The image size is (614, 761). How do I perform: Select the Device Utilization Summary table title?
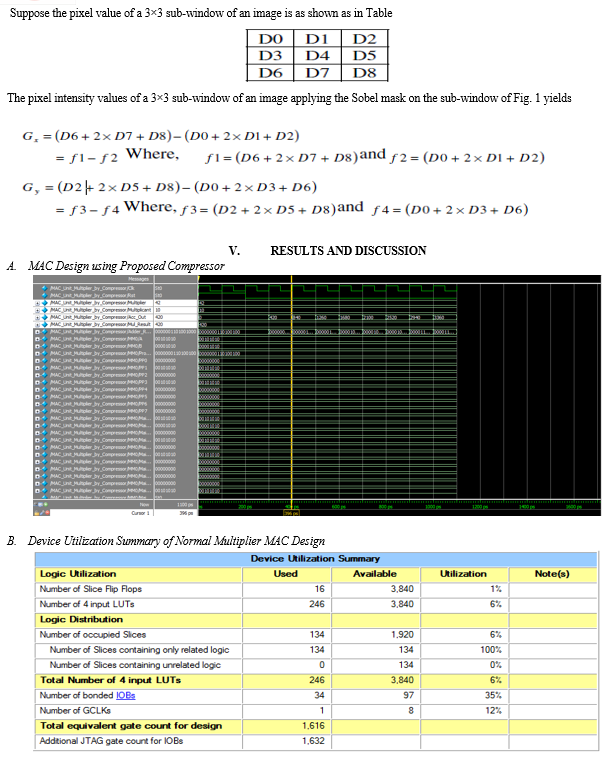pos(315,559)
